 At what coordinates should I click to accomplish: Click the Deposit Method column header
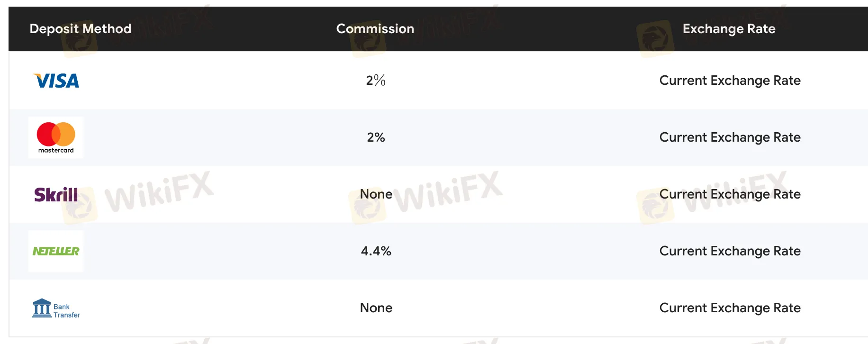coord(81,29)
